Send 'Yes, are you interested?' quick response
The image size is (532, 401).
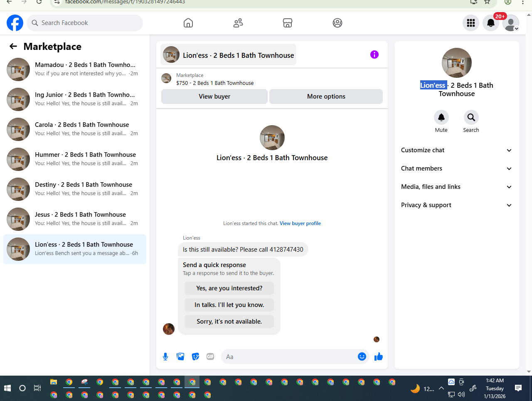click(229, 288)
